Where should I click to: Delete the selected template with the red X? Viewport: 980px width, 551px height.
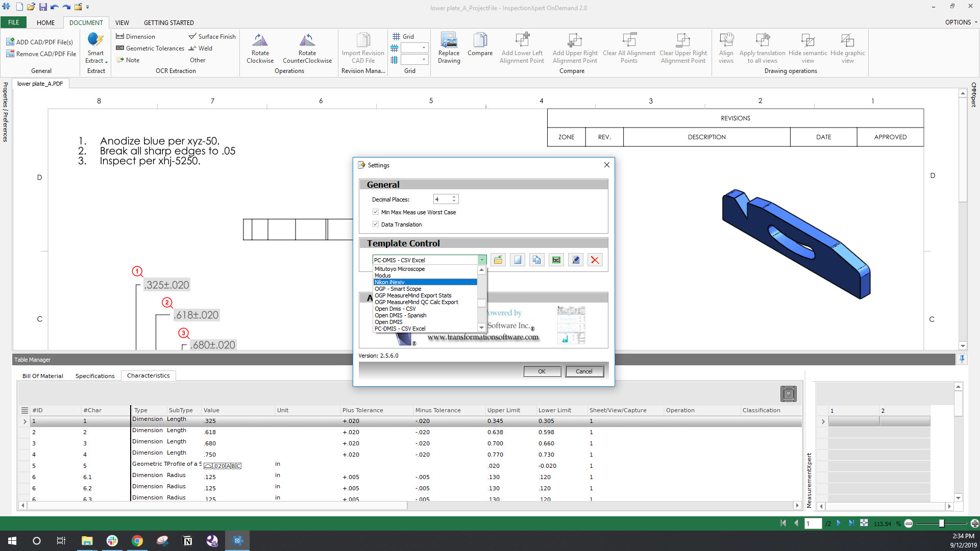(595, 260)
